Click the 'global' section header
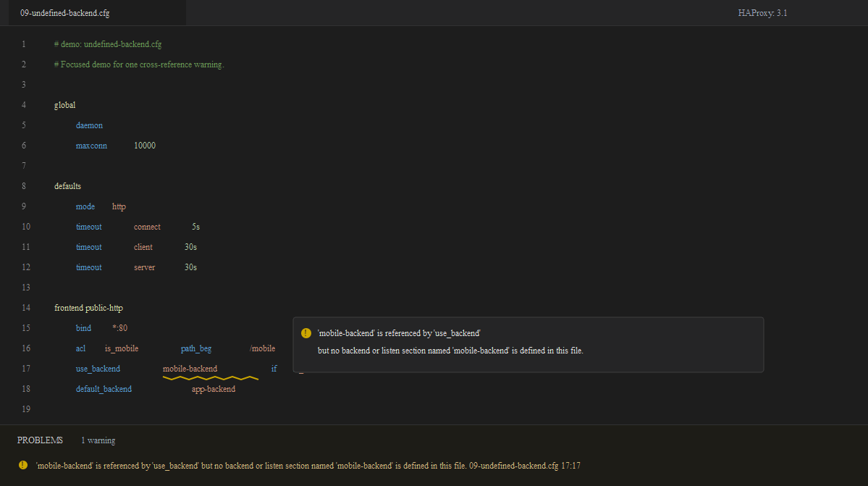The width and height of the screenshot is (868, 486). [x=64, y=105]
